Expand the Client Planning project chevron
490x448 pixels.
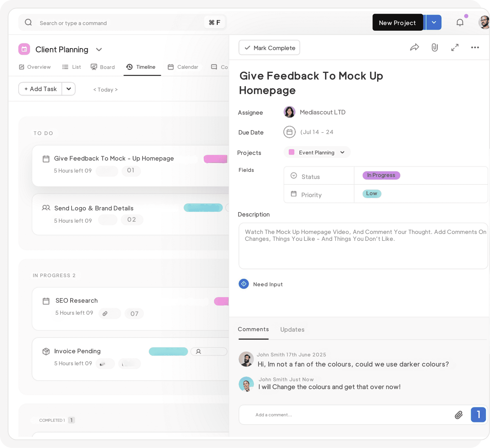point(99,50)
